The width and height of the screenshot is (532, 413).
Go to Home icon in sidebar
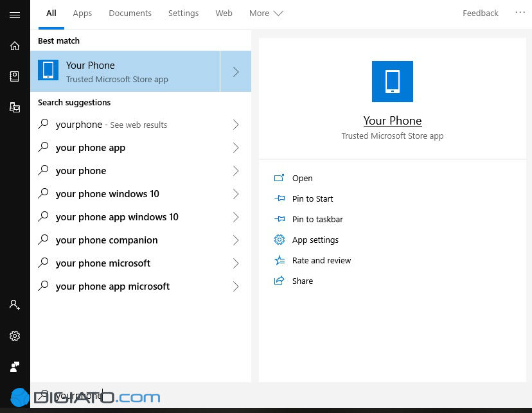click(15, 46)
